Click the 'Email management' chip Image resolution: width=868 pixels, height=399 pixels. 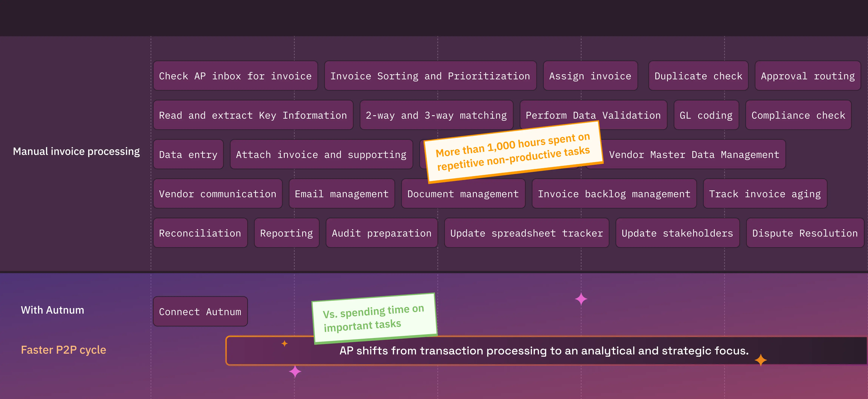342,194
